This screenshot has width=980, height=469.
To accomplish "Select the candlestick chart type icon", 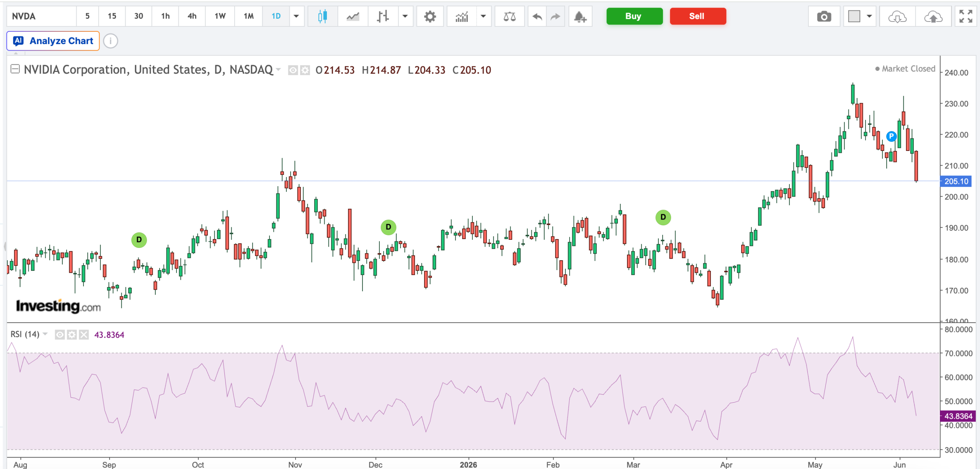I will [x=322, y=16].
